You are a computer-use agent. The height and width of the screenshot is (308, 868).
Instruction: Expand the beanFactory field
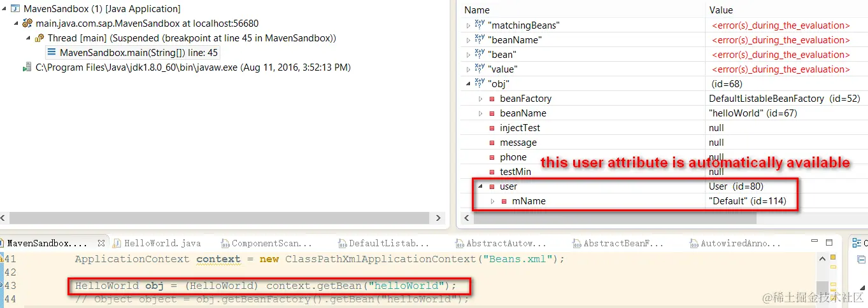point(481,99)
